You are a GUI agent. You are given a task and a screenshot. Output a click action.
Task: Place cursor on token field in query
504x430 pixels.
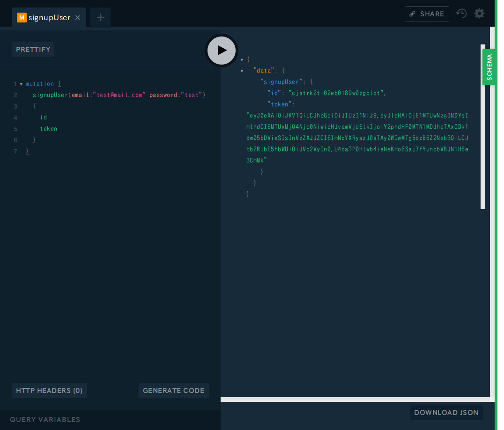point(49,129)
